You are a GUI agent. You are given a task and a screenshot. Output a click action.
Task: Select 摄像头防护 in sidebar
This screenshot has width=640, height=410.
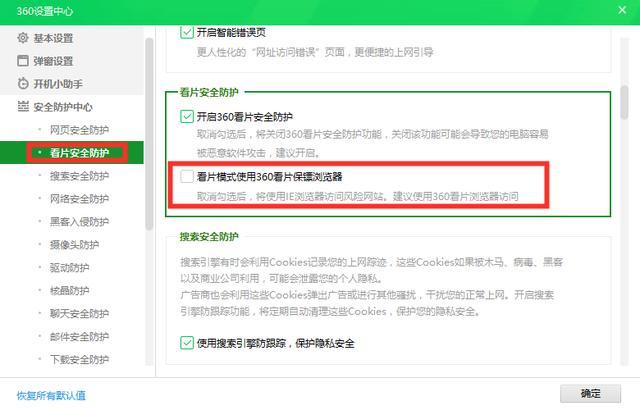[x=72, y=244]
